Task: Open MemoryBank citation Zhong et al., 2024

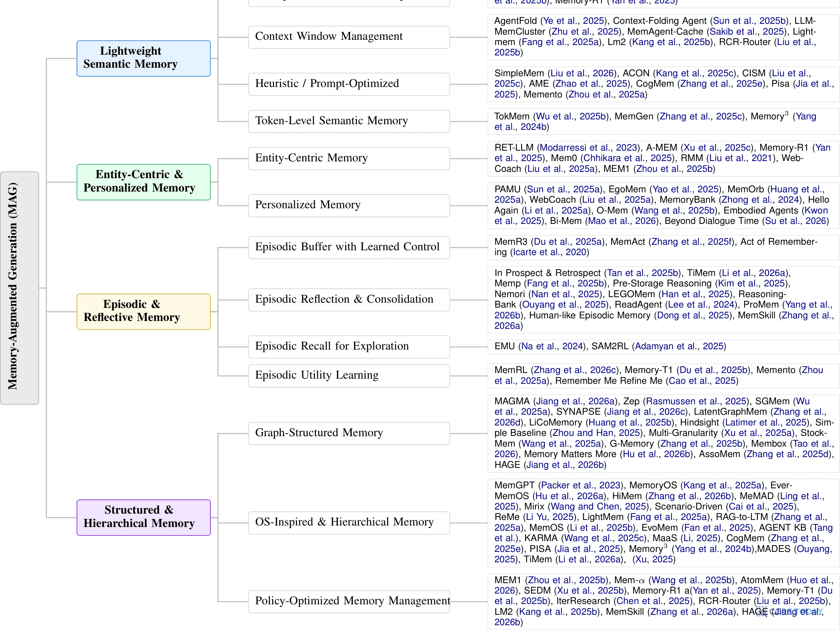Action: [x=760, y=200]
